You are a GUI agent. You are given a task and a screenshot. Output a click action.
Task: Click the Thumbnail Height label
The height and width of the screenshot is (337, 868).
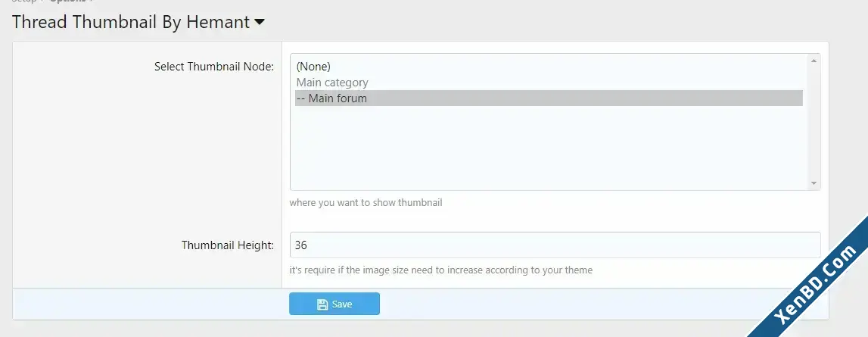tap(228, 245)
